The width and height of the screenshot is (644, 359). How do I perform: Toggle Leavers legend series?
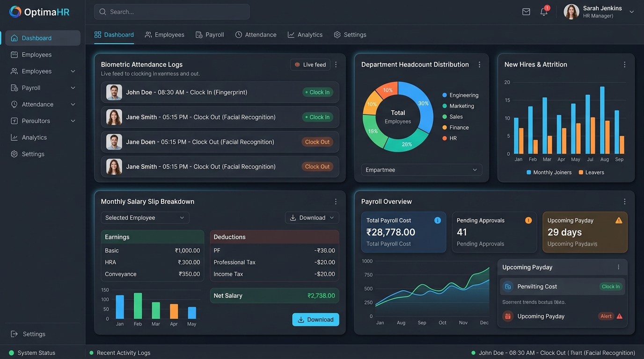[591, 172]
